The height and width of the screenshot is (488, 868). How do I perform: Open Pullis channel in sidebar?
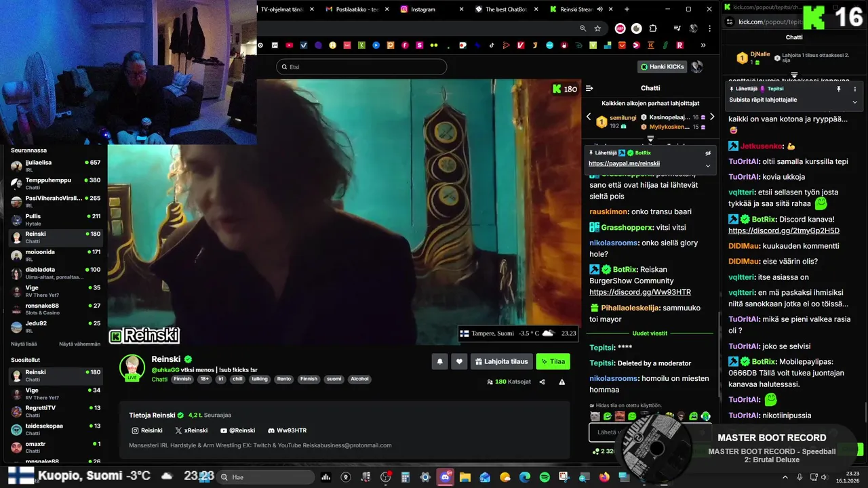coord(56,219)
